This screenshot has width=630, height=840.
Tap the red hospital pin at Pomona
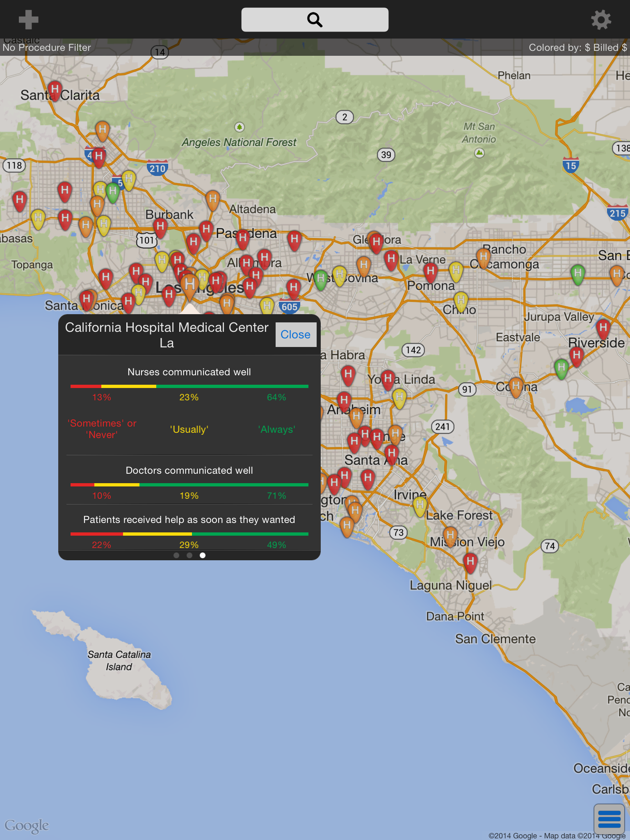431,272
